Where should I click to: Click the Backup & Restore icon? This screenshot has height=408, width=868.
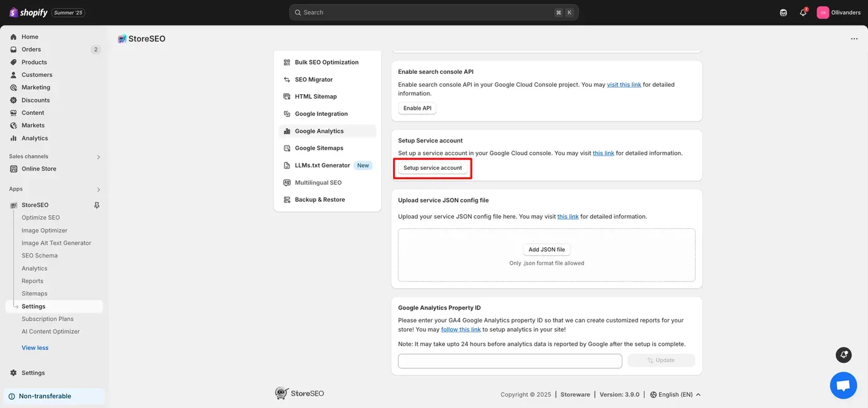[287, 200]
